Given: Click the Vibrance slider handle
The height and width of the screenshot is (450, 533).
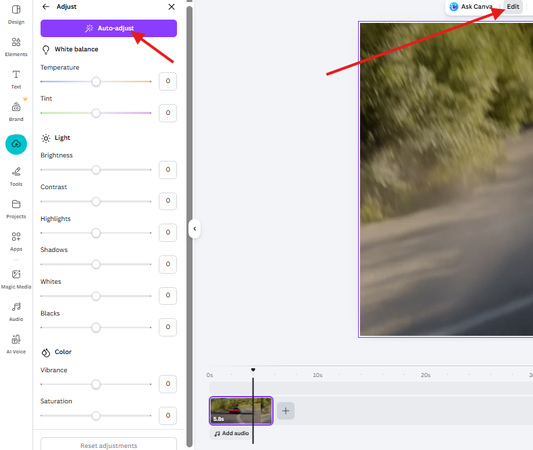Looking at the screenshot, I should pos(96,384).
